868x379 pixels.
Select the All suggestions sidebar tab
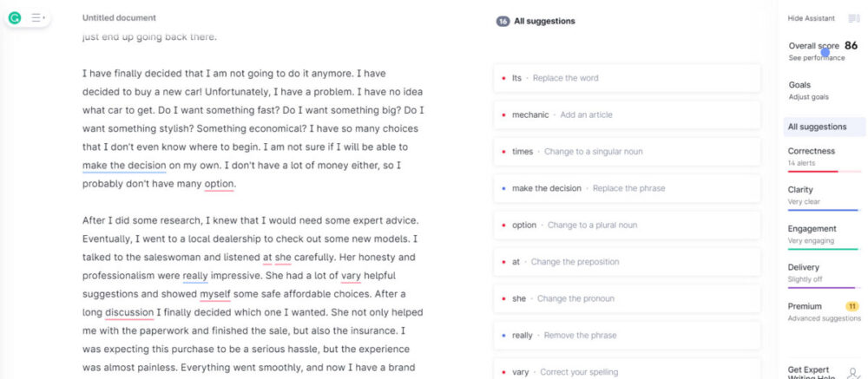pyautogui.click(x=825, y=127)
